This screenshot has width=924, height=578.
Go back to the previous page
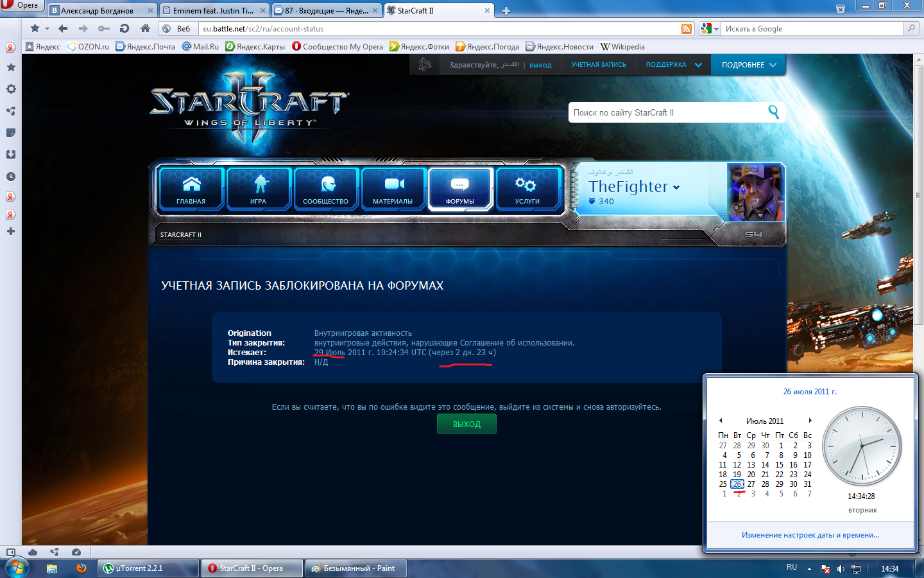pyautogui.click(x=63, y=28)
